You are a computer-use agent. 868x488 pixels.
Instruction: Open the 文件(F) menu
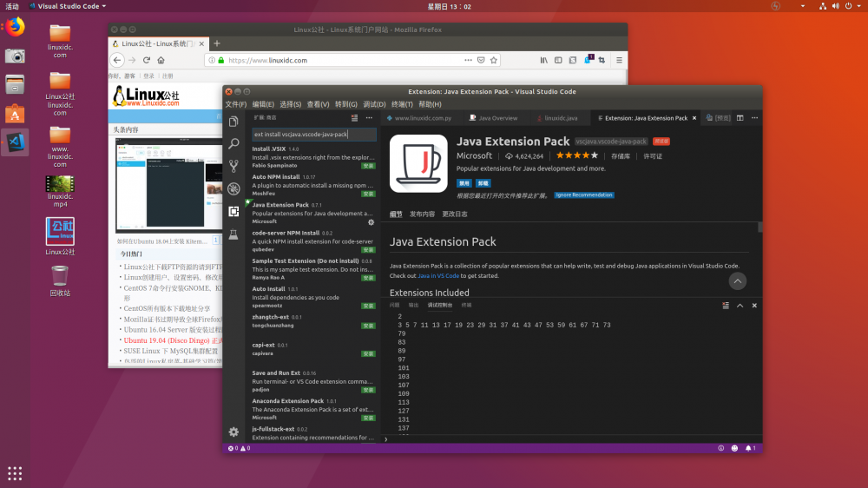235,104
